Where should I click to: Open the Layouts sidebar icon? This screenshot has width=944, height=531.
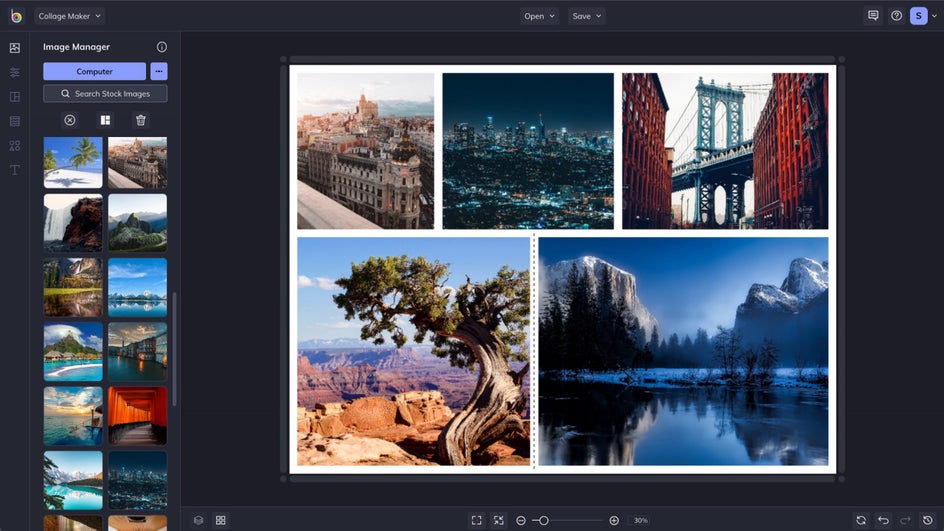(15, 96)
